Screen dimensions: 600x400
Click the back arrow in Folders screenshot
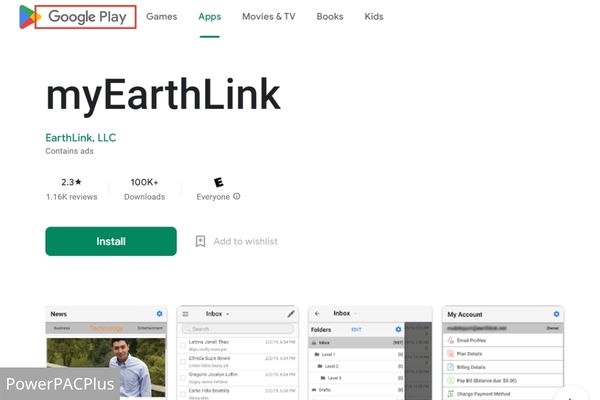(x=317, y=313)
